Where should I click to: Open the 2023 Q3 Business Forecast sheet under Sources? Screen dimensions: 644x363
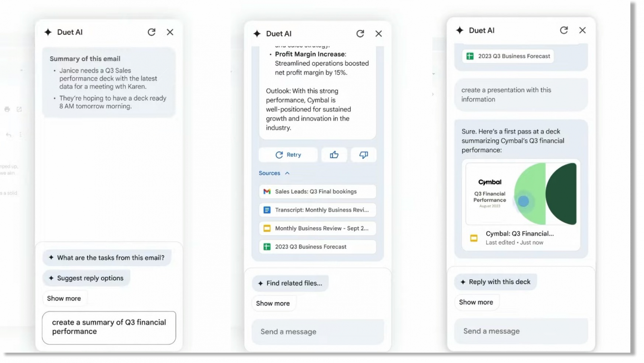click(317, 247)
